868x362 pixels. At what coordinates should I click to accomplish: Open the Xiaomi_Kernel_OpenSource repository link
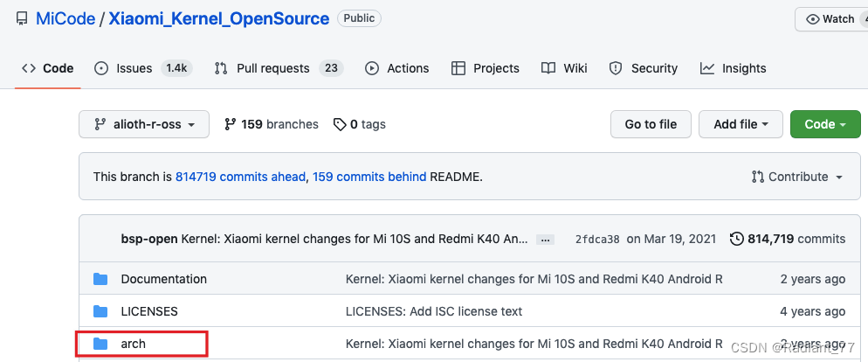(218, 19)
